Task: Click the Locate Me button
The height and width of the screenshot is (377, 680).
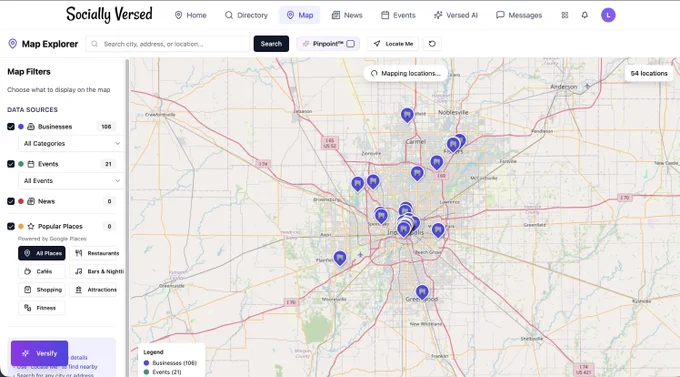Action: [x=393, y=44]
